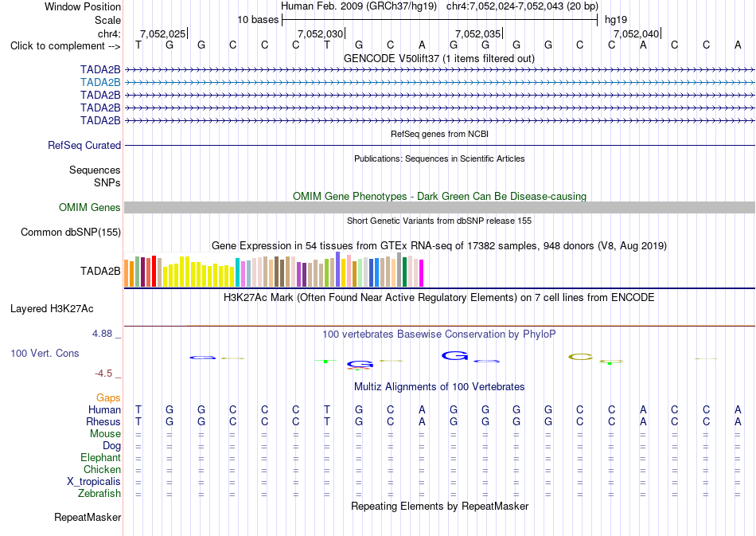
Task: Click the magenta last bar in GTEx chart
Action: click(422, 273)
